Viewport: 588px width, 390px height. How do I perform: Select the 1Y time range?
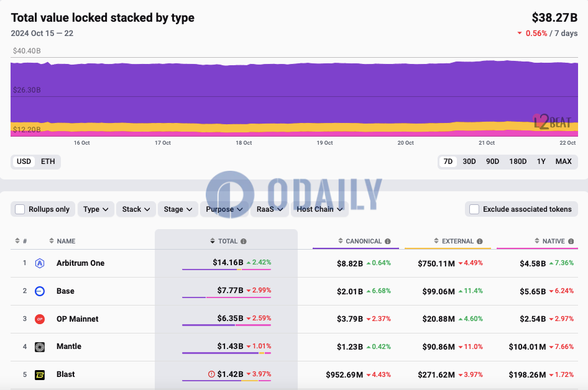[541, 161]
